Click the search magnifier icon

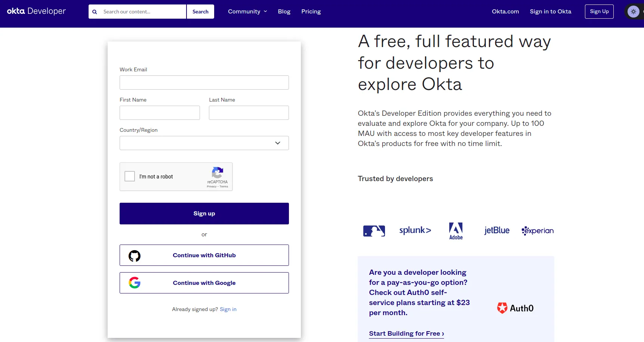[95, 12]
